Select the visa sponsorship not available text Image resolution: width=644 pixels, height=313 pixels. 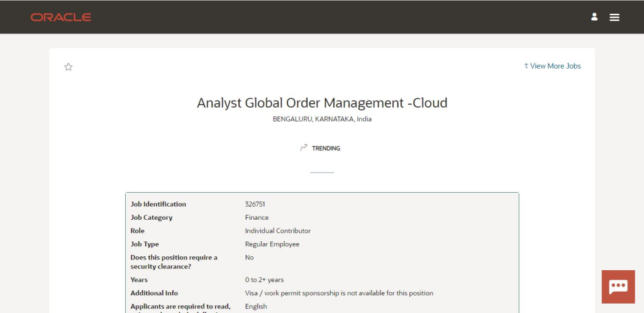point(339,293)
